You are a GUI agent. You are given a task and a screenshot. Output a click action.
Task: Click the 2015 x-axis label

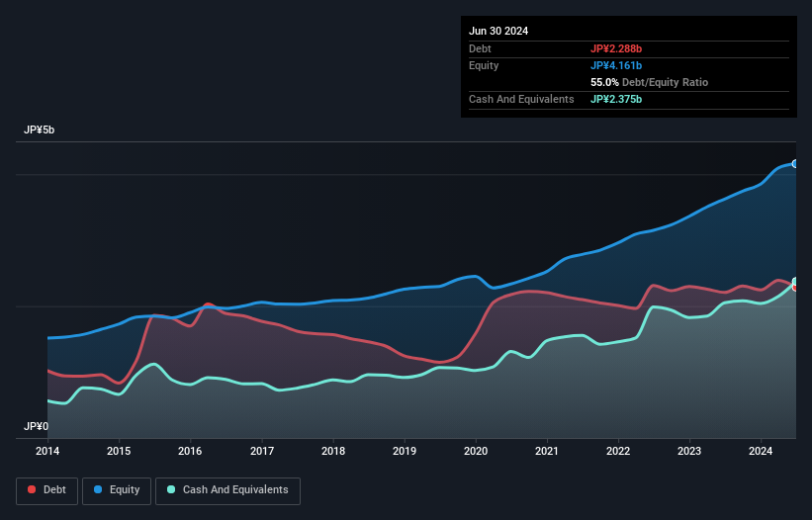(119, 451)
